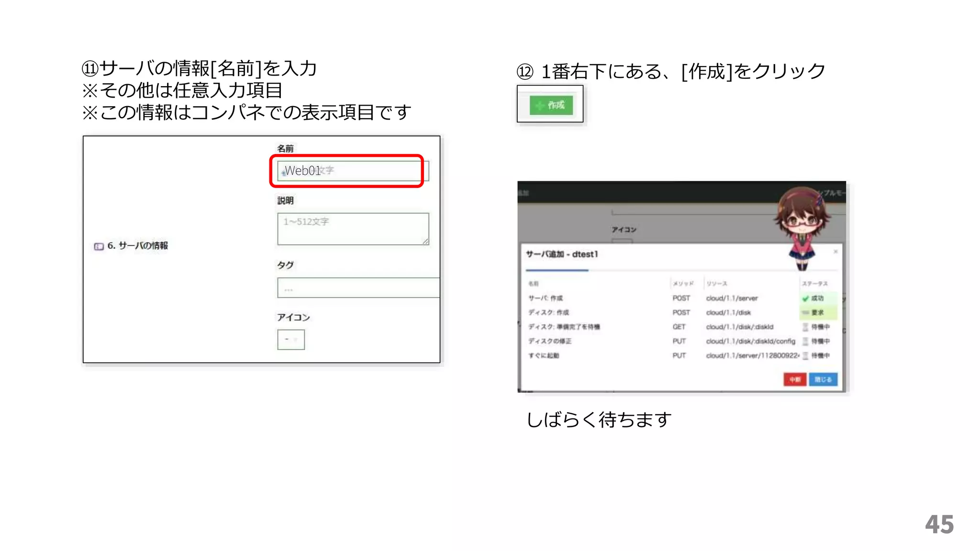The height and width of the screenshot is (551, 980).
Task: Click the サーバ追加 - dtest1 dialog title
Action: pos(562,254)
